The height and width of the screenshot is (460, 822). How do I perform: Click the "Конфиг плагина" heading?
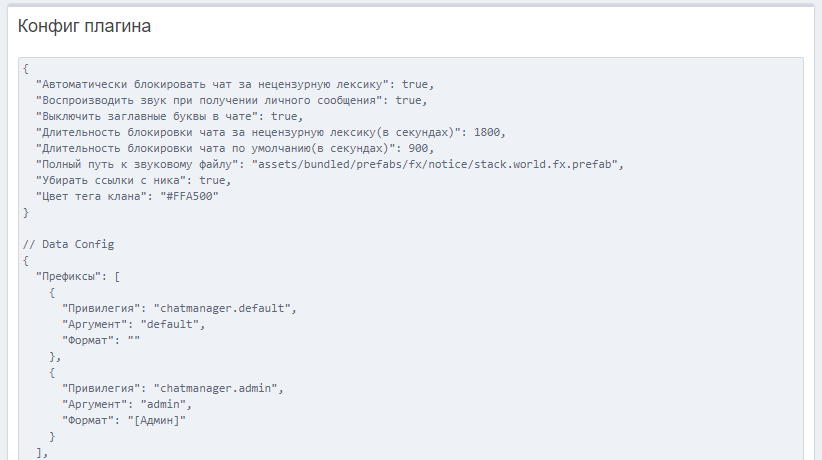[85, 27]
